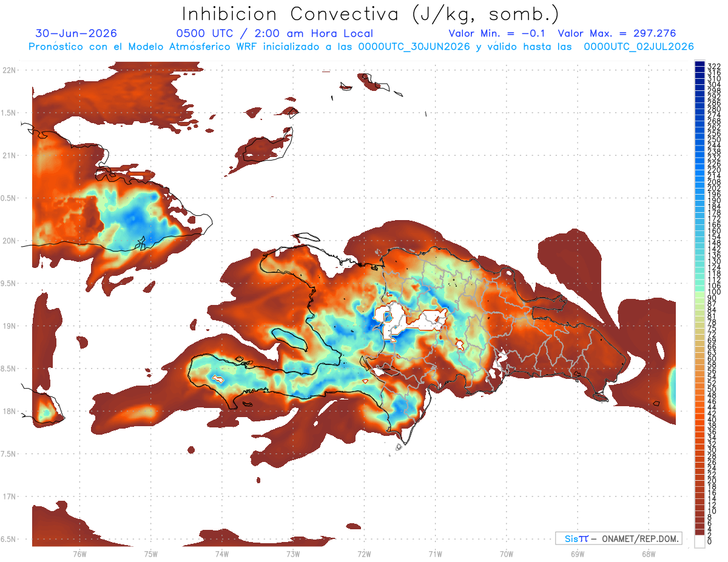The image size is (728, 562).
Task: Click the '250' value on the color scale
Action: pyautogui.click(x=713, y=140)
